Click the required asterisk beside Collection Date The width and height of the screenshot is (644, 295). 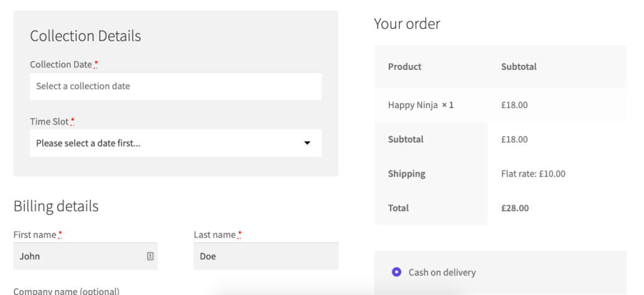(96, 64)
